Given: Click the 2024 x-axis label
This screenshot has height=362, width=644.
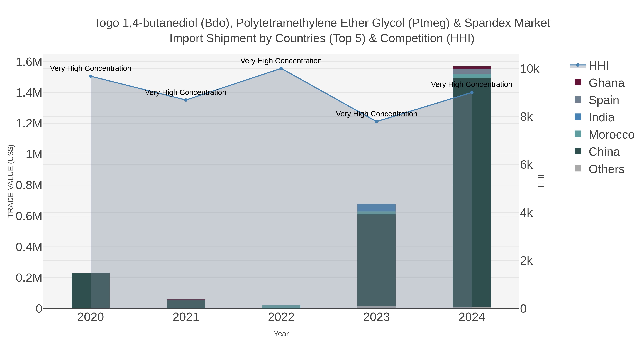Looking at the screenshot, I should pyautogui.click(x=472, y=317).
